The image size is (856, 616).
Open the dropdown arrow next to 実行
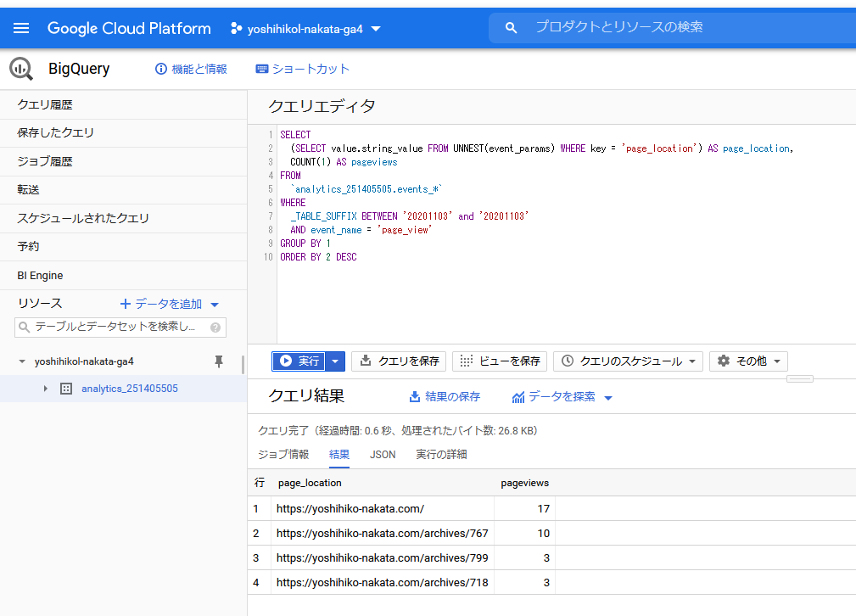pos(335,361)
